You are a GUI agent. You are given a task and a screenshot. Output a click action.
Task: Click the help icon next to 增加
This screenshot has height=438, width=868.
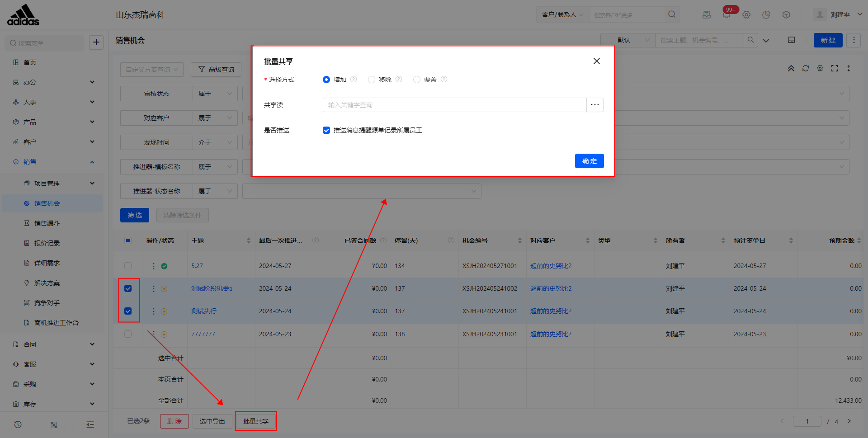pyautogui.click(x=354, y=79)
